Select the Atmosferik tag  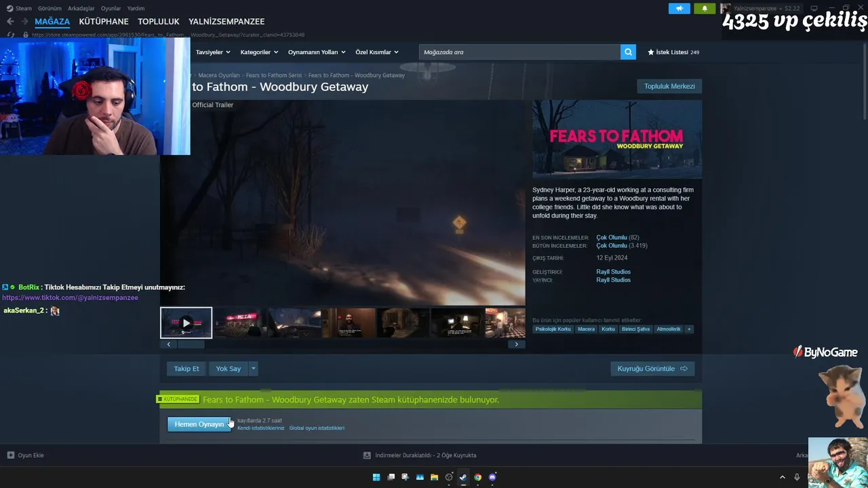(668, 329)
